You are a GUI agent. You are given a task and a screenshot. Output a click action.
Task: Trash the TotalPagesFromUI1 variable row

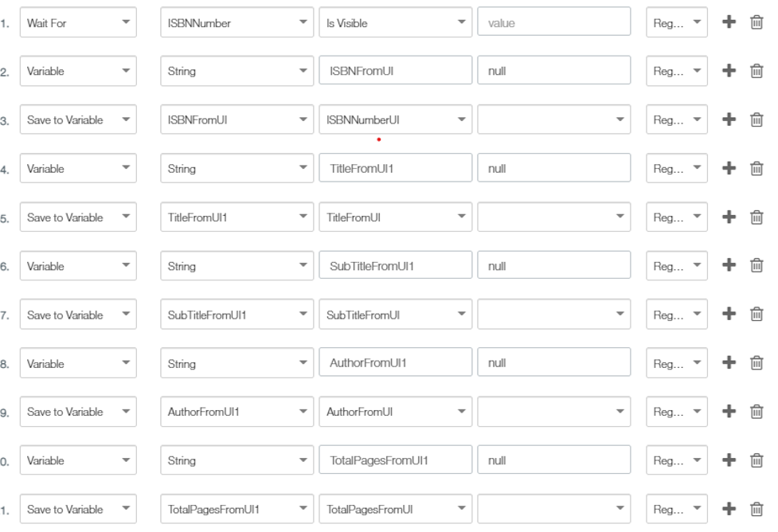[756, 460]
